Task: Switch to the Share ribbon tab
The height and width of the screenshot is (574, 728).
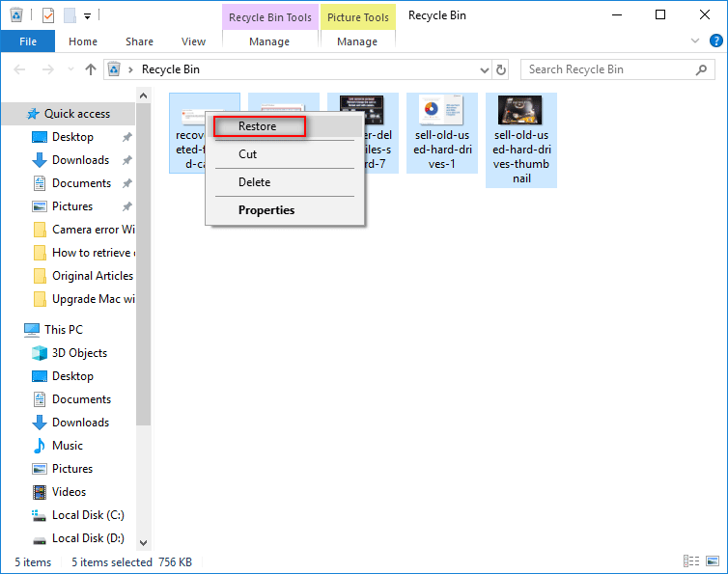Action: [x=139, y=41]
